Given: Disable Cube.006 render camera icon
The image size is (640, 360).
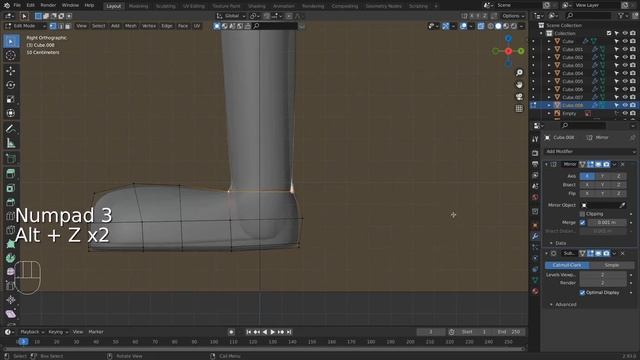Looking at the screenshot, I should 633,89.
